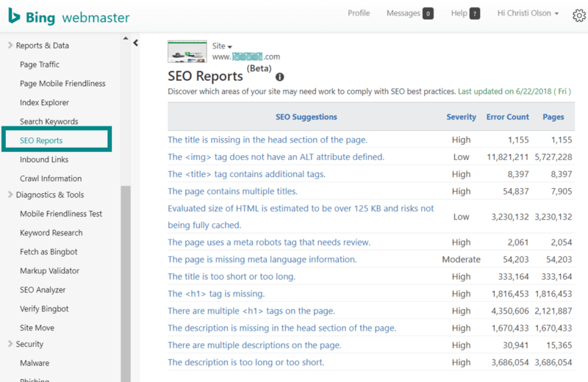This screenshot has width=588, height=382.
Task: Expand the Diagnostics & Tools section
Action: (46, 195)
